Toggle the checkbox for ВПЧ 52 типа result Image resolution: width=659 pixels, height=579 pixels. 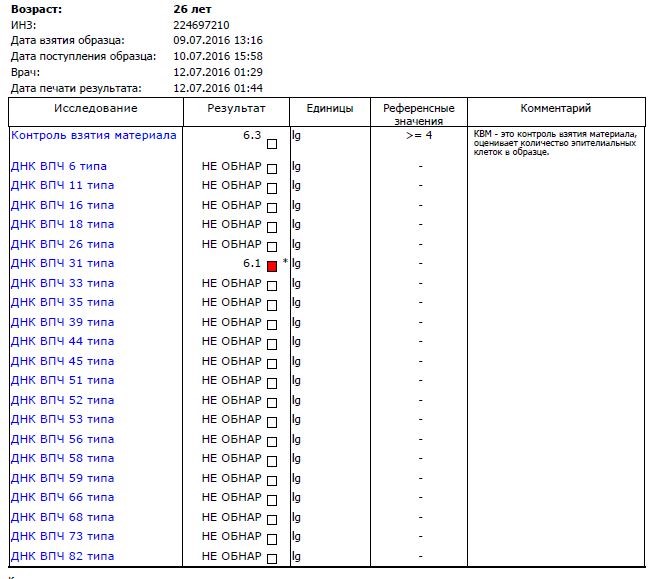[272, 402]
